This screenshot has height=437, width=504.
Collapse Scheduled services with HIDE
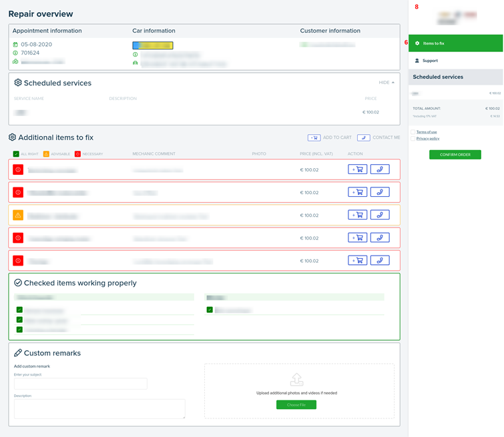(387, 83)
